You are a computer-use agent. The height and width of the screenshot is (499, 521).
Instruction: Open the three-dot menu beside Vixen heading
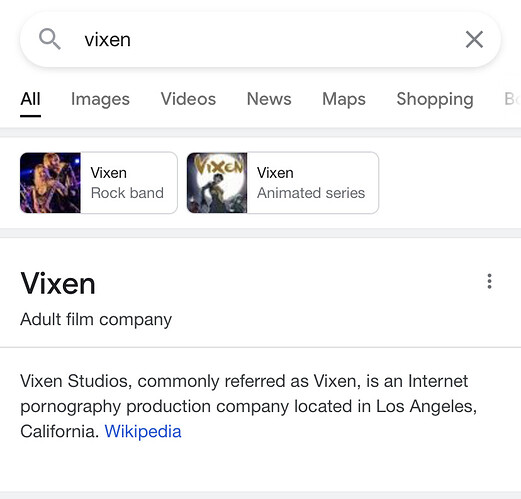click(x=489, y=281)
